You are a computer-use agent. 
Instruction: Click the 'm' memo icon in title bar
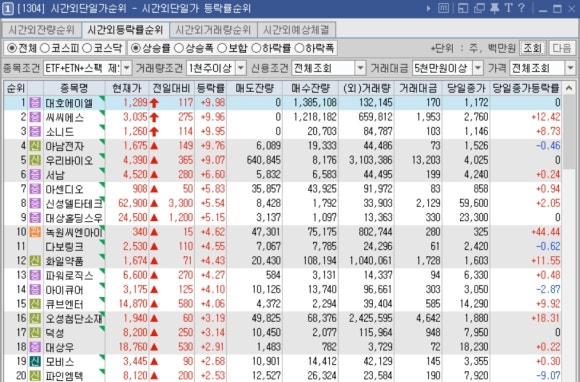click(x=443, y=8)
